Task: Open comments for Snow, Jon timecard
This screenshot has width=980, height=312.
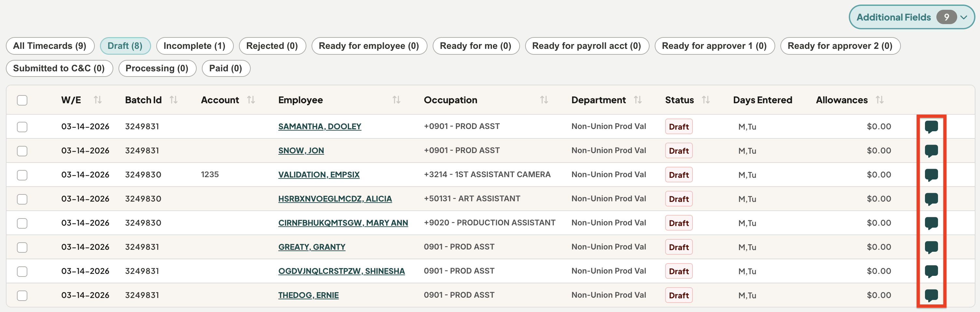Action: 931,151
